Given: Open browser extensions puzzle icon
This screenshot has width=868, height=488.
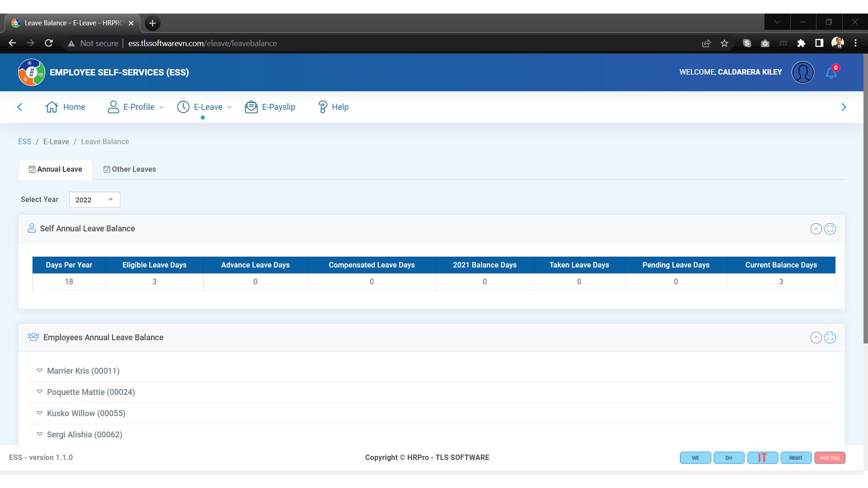Looking at the screenshot, I should [801, 43].
